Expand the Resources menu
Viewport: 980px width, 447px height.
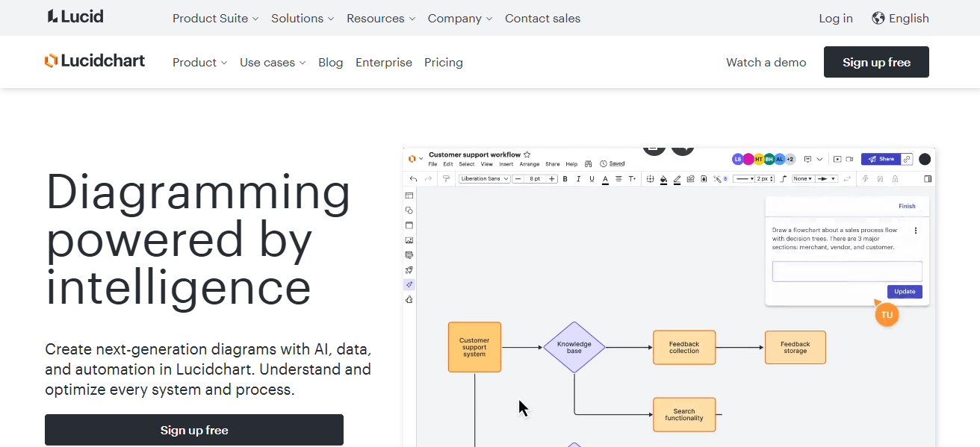point(381,18)
